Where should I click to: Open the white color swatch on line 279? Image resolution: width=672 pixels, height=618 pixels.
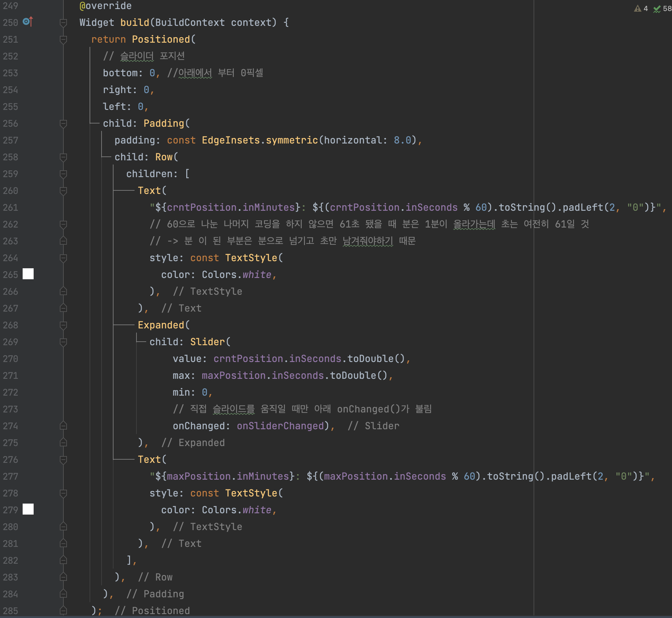tap(28, 509)
